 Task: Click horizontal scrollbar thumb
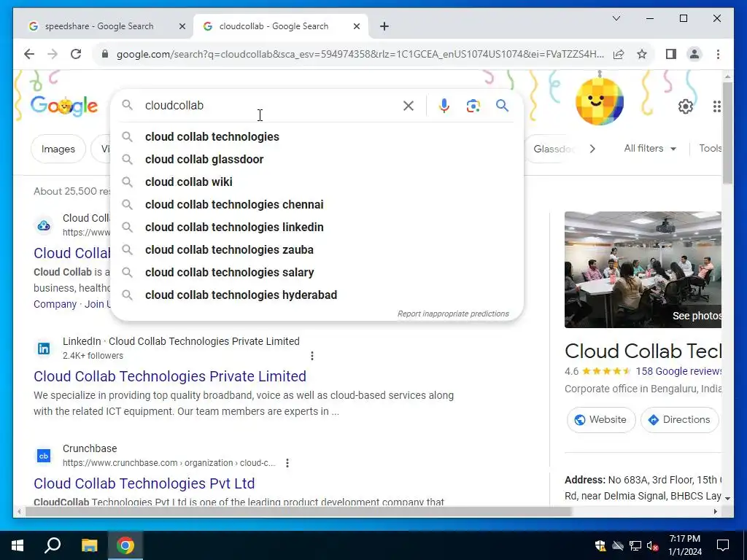(298, 512)
